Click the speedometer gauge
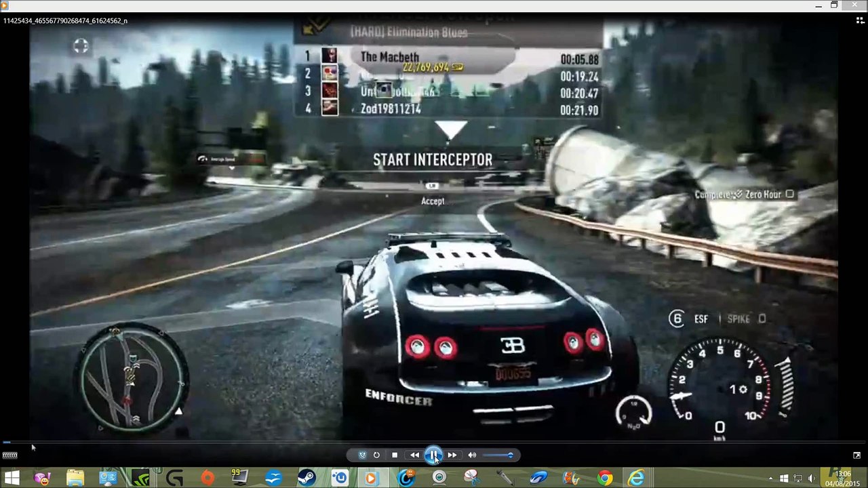This screenshot has width=868, height=488. (720, 383)
